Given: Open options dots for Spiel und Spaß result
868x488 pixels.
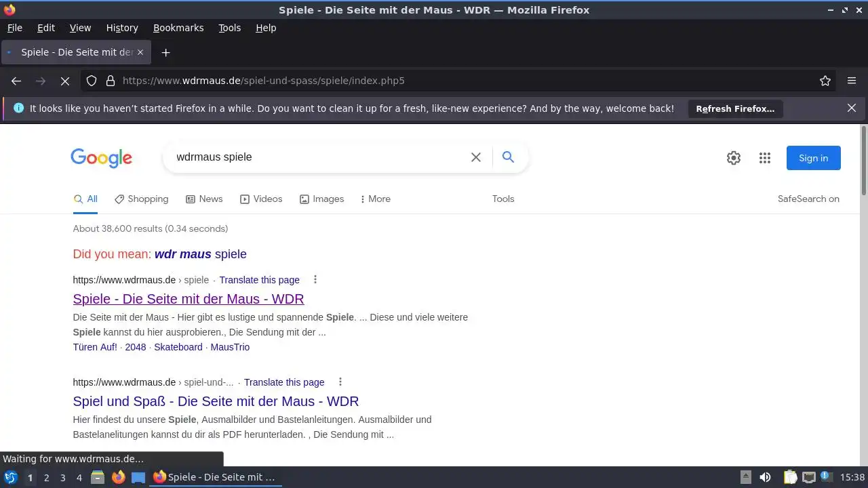Looking at the screenshot, I should tap(340, 382).
